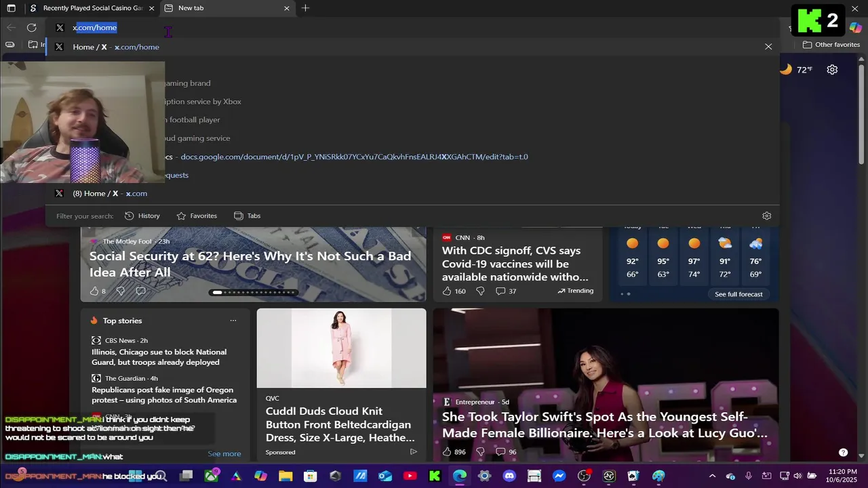Open Republicans post fake Oregon image story
Image resolution: width=868 pixels, height=488 pixels.
point(164,395)
